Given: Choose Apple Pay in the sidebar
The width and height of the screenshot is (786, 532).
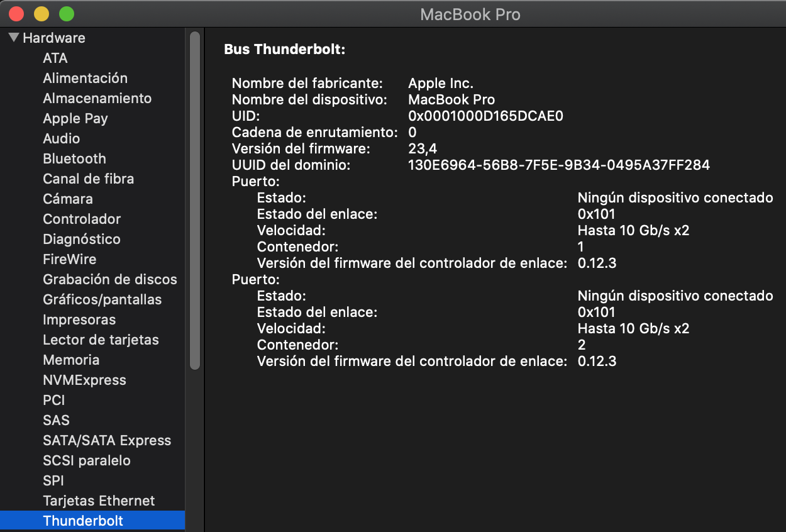Looking at the screenshot, I should click(75, 118).
